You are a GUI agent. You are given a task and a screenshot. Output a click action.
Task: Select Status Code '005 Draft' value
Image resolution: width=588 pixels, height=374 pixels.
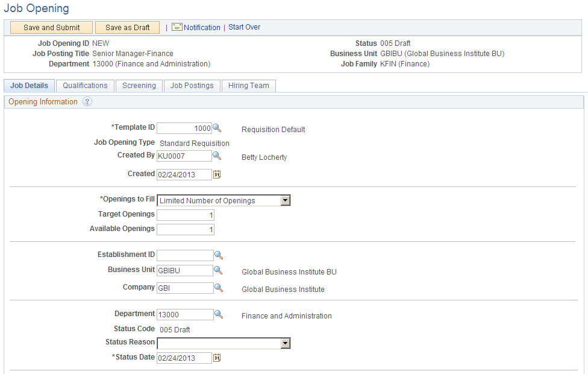click(175, 330)
